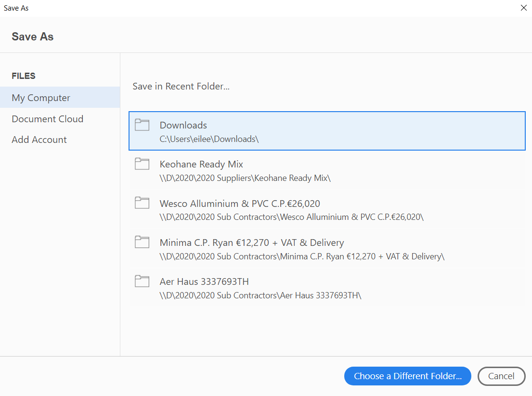Click the Aer Haus 3337693TH folder icon
The image size is (532, 396).
tap(142, 281)
